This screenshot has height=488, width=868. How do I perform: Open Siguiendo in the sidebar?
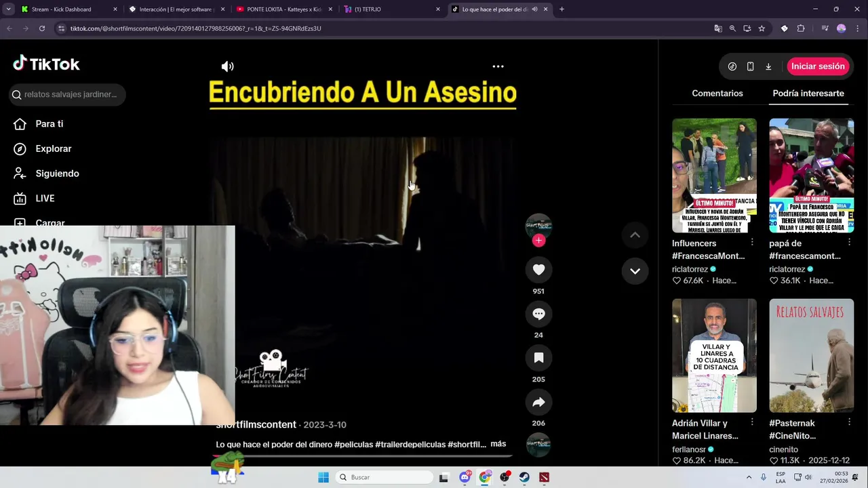point(57,174)
